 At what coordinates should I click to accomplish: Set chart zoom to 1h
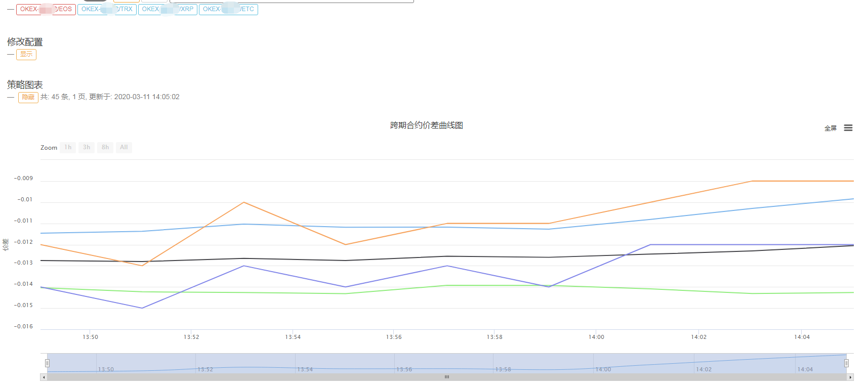click(68, 147)
